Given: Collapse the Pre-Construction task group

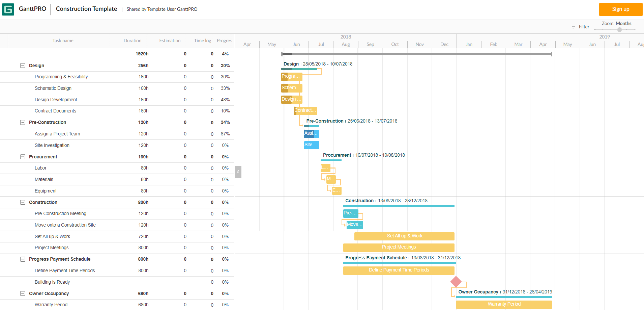Looking at the screenshot, I should (x=23, y=122).
